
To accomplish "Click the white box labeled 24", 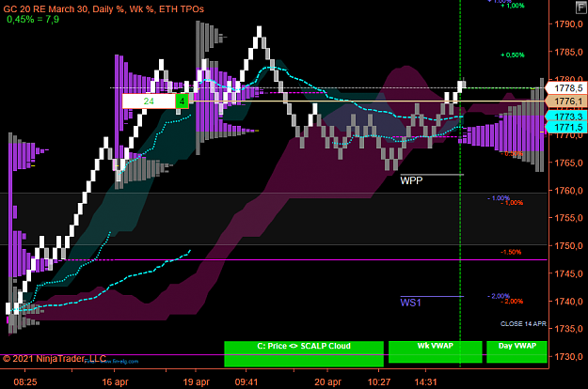I will click(x=149, y=101).
